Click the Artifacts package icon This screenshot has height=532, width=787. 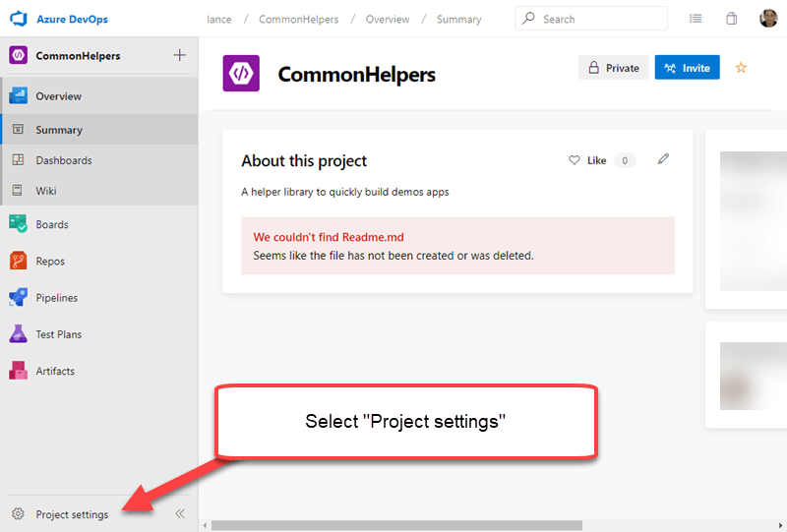click(18, 371)
